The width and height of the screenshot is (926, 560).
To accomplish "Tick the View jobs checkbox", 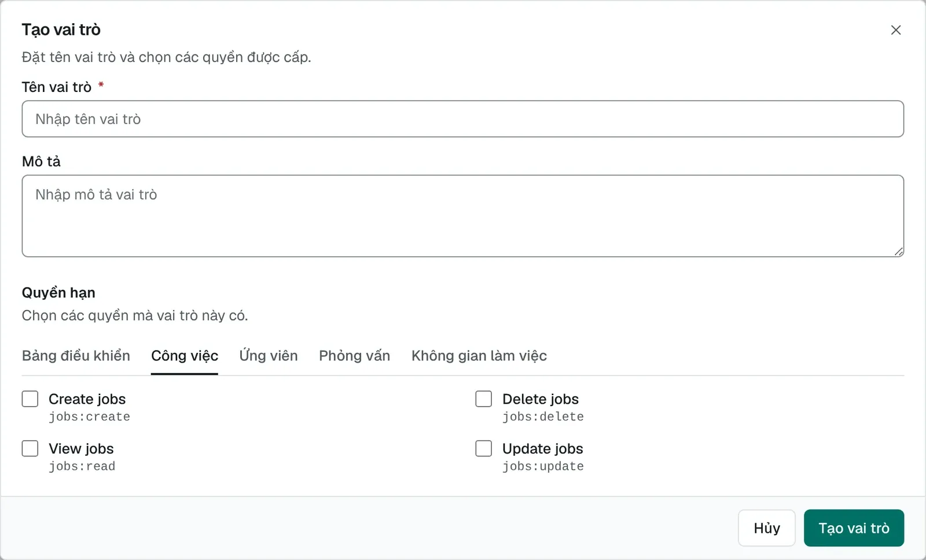I will 30,449.
